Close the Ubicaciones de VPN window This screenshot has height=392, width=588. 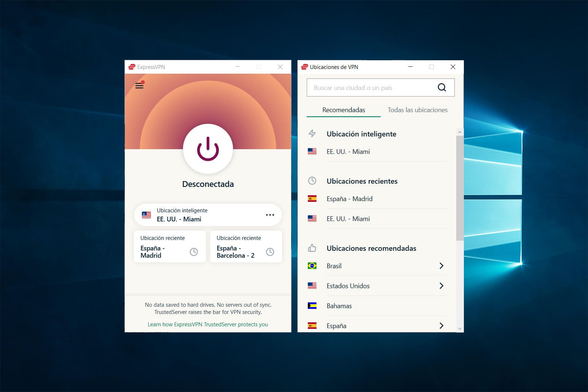coord(453,67)
